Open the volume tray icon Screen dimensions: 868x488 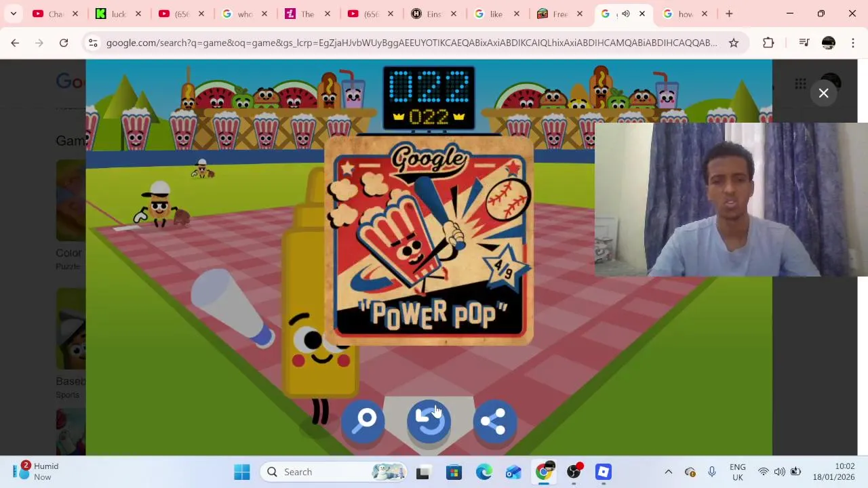pos(779,472)
